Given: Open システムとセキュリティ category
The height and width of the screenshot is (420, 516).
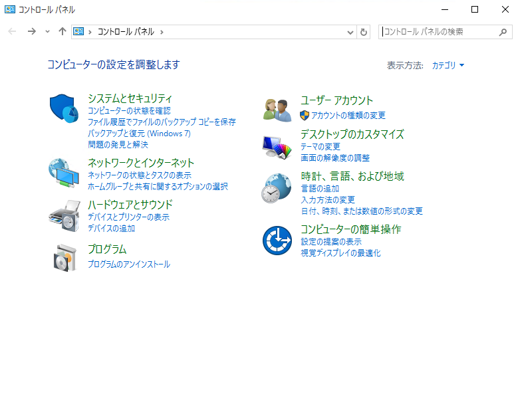Looking at the screenshot, I should coord(130,98).
